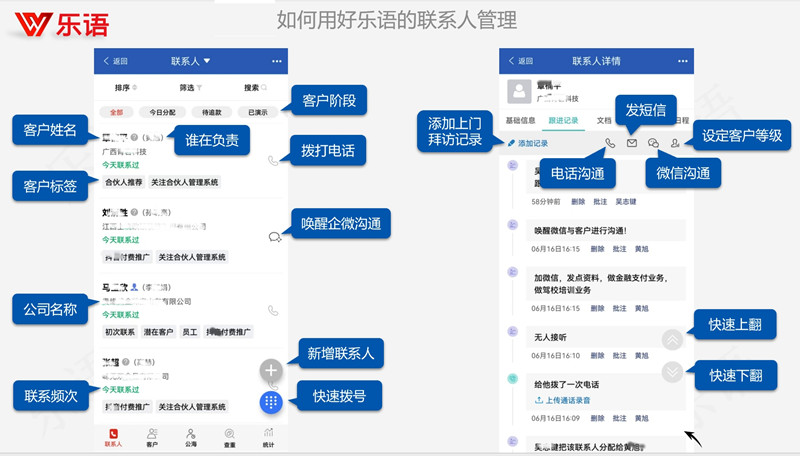Screen dimensions: 800x456
Task: Tap 吴志键 name on 58分钟前 record
Action: 626,201
